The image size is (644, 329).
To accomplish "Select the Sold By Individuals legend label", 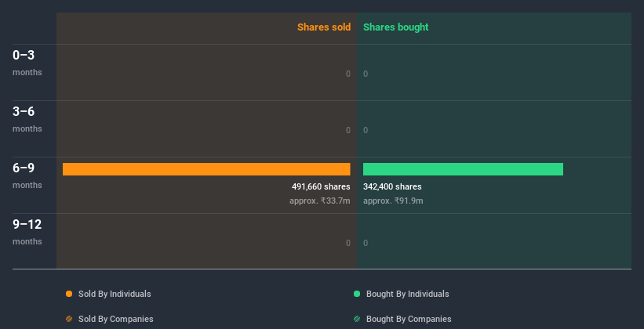I will click(115, 294).
